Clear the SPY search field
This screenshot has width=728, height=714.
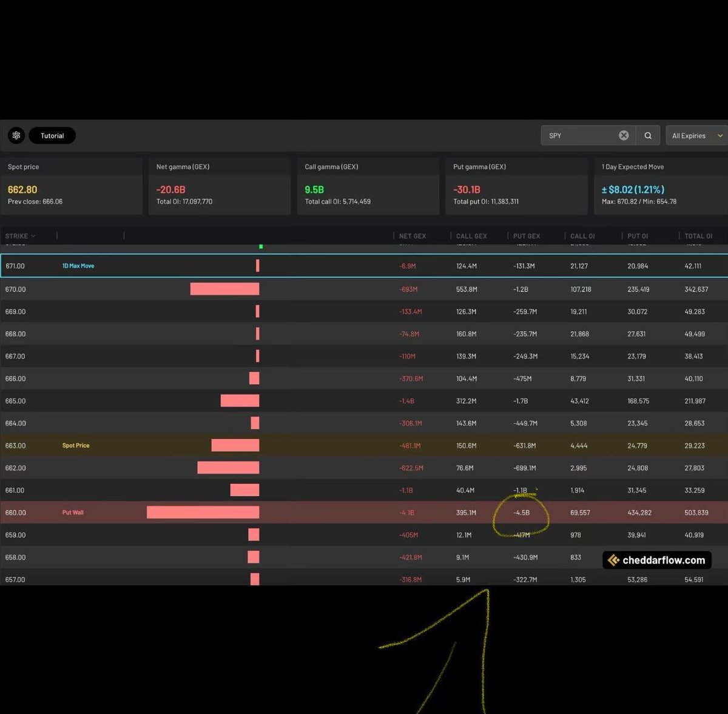pos(624,135)
